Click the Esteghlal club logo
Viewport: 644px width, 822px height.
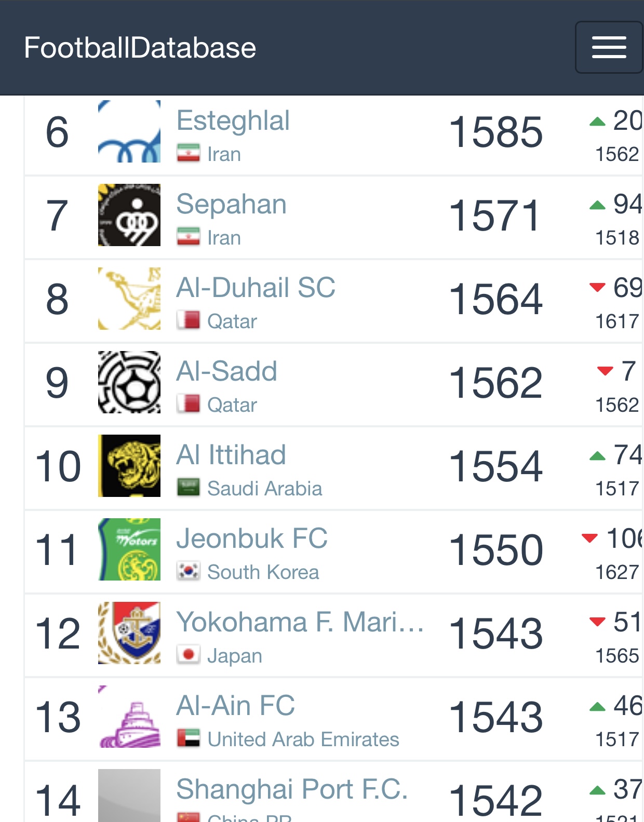(129, 131)
